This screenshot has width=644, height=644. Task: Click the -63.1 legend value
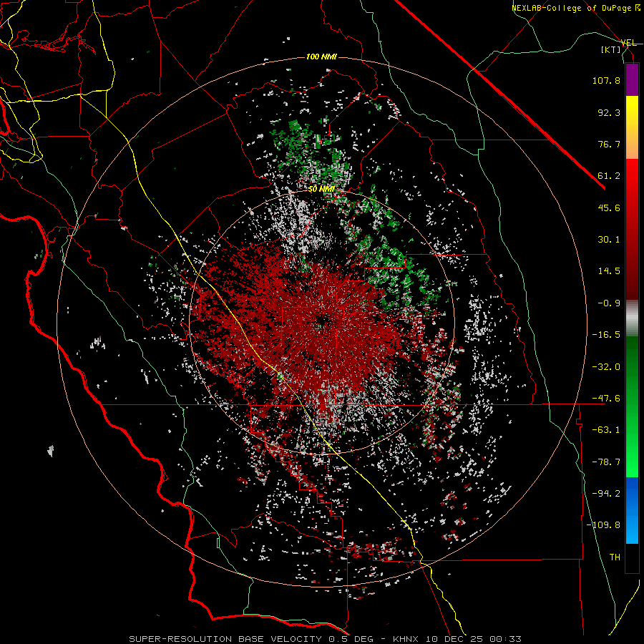coord(606,430)
